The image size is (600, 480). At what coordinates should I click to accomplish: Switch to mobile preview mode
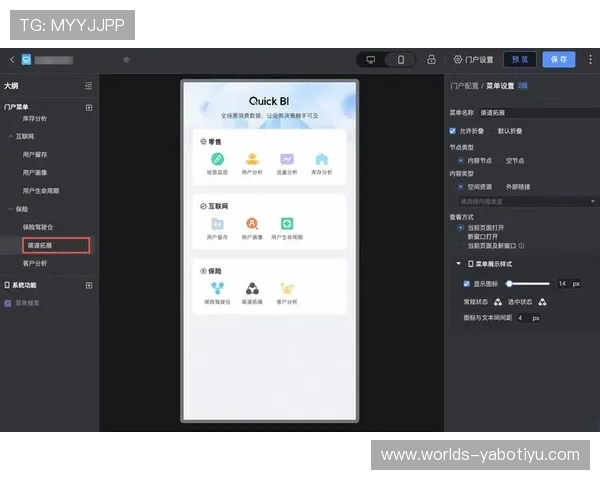pos(400,60)
